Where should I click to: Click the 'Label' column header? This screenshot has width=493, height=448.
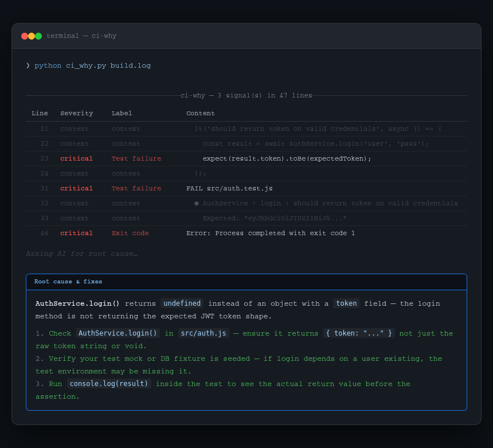tap(122, 113)
